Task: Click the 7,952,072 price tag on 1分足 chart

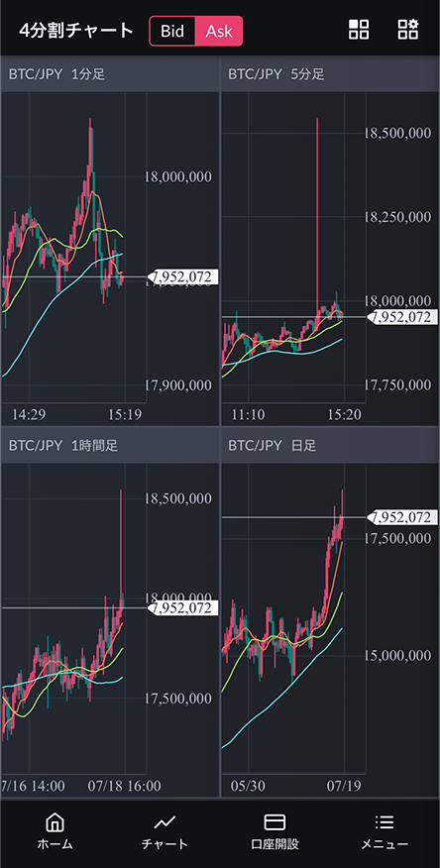Action: 182,276
